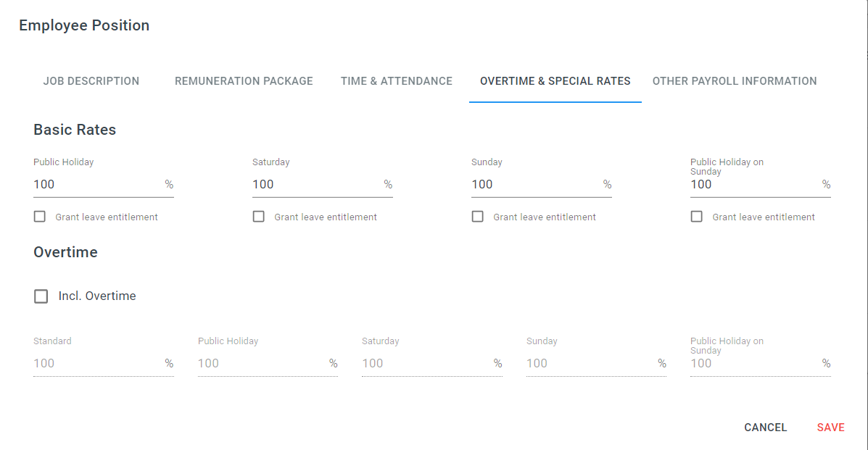868x450 pixels.
Task: Edit Overtime Public Holiday on Sunday field
Action: pyautogui.click(x=761, y=364)
